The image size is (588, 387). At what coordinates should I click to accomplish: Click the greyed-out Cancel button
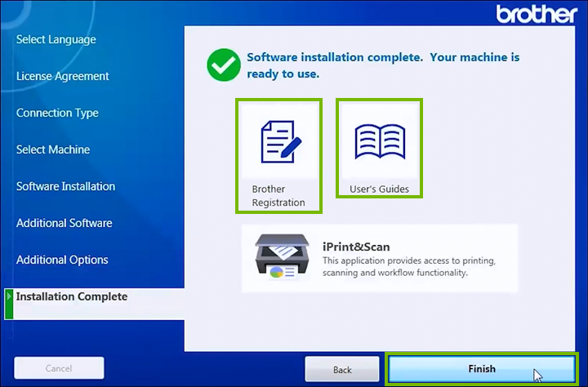pyautogui.click(x=59, y=368)
